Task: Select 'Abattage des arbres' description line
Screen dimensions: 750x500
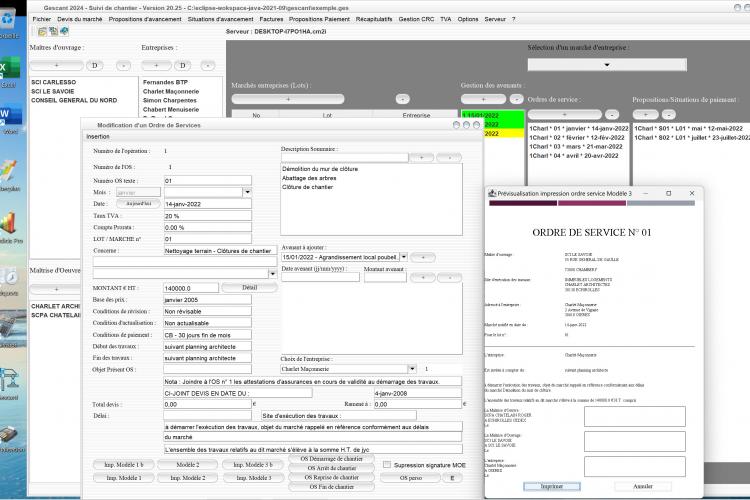Action: click(x=309, y=178)
